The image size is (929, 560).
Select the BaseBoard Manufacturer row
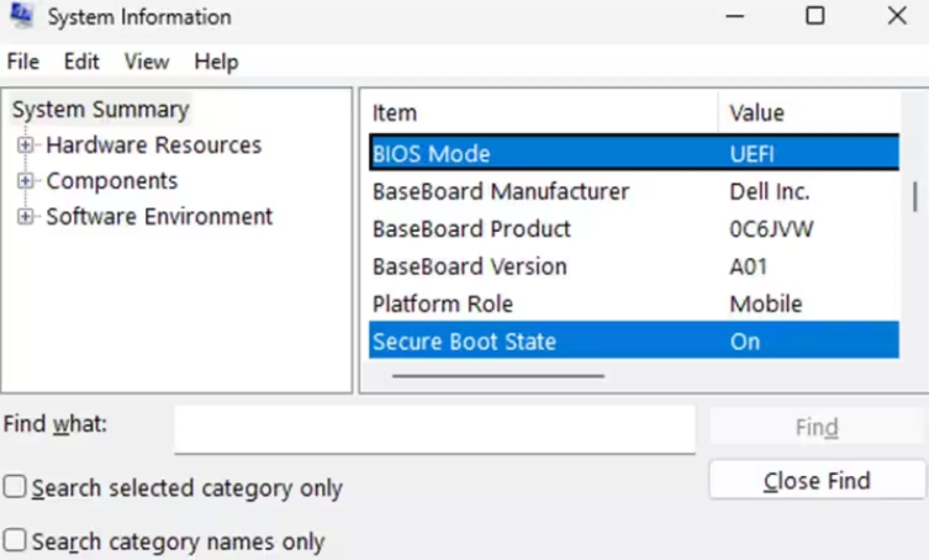pyautogui.click(x=516, y=191)
